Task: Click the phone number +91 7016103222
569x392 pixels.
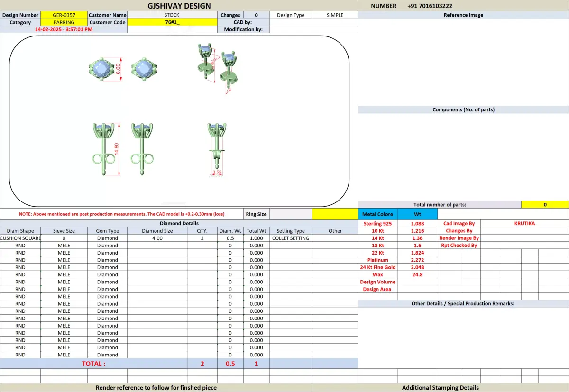Action: 430,6
